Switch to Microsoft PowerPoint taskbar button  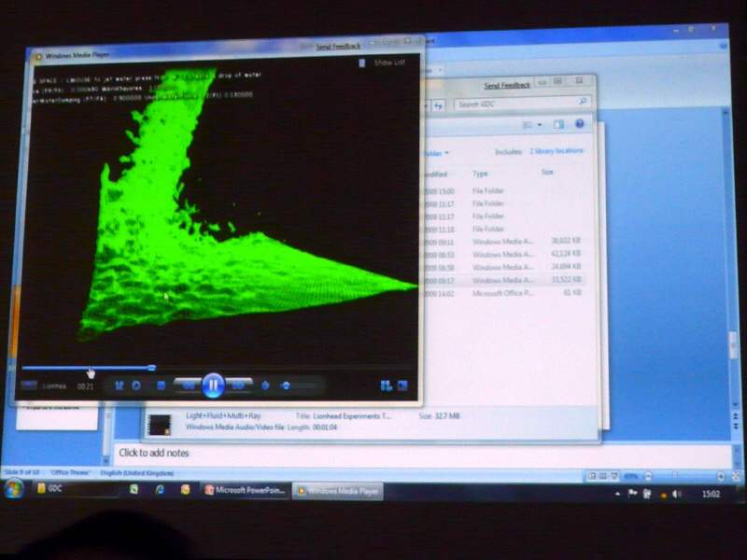[246, 491]
